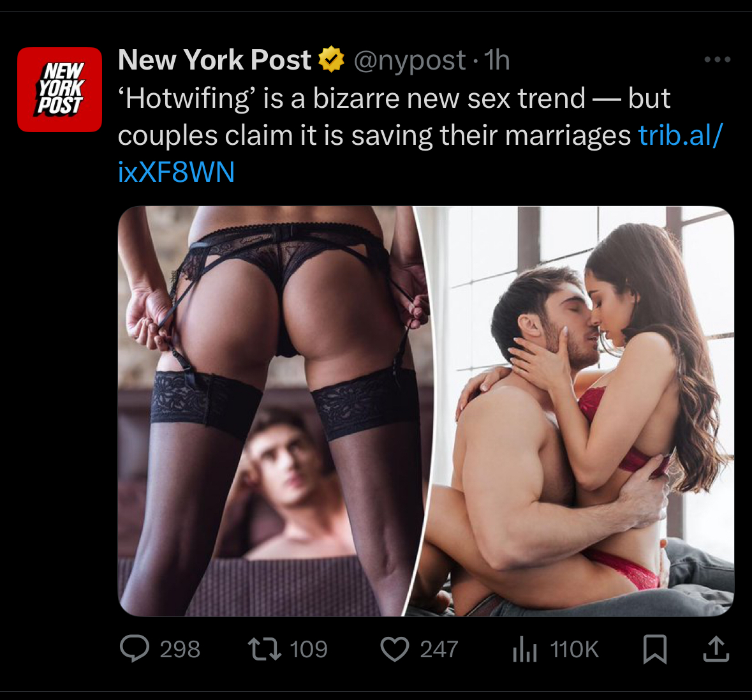Click the New York Post display name

(x=214, y=60)
